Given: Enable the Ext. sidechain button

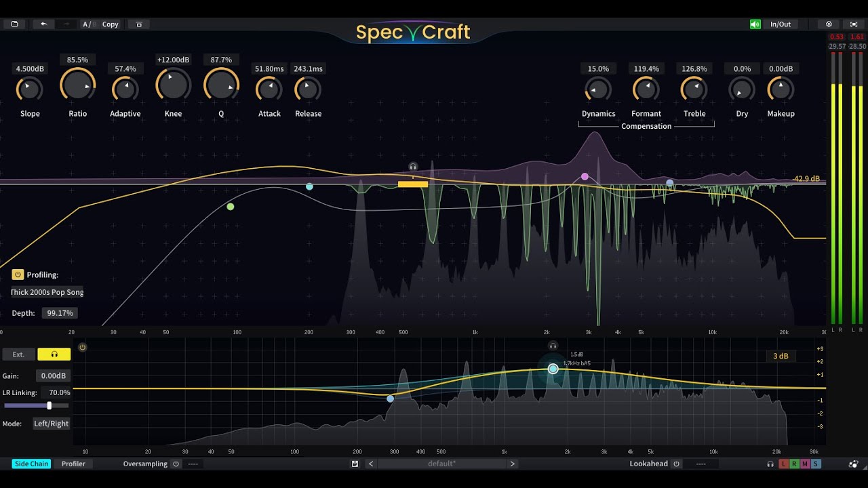Looking at the screenshot, I should 18,354.
